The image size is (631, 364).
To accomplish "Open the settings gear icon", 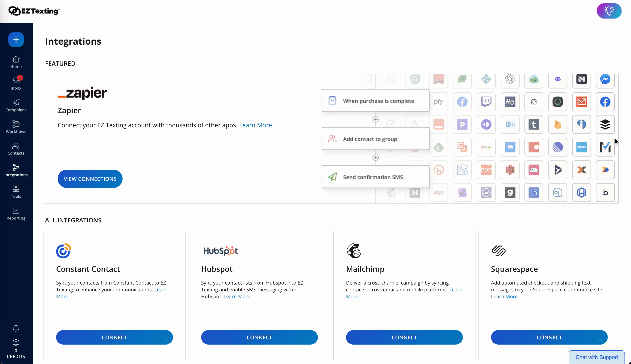I will click(x=16, y=342).
